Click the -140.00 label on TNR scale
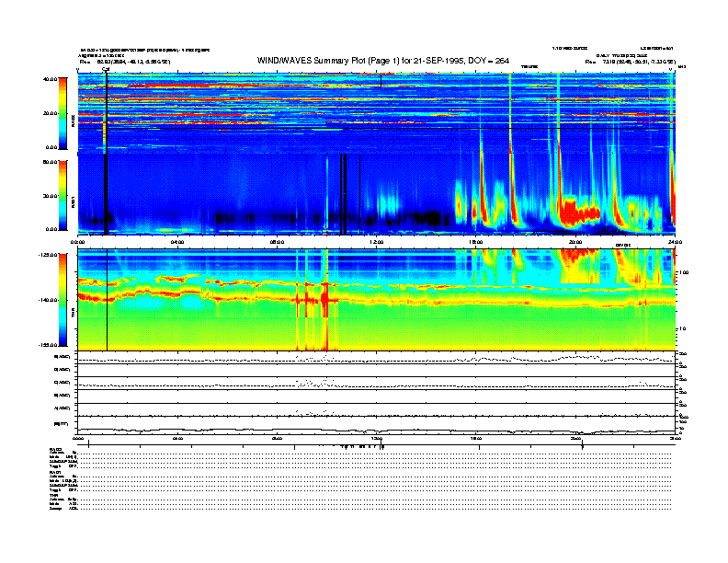Viewport: 728px width, 563px height. coord(48,300)
